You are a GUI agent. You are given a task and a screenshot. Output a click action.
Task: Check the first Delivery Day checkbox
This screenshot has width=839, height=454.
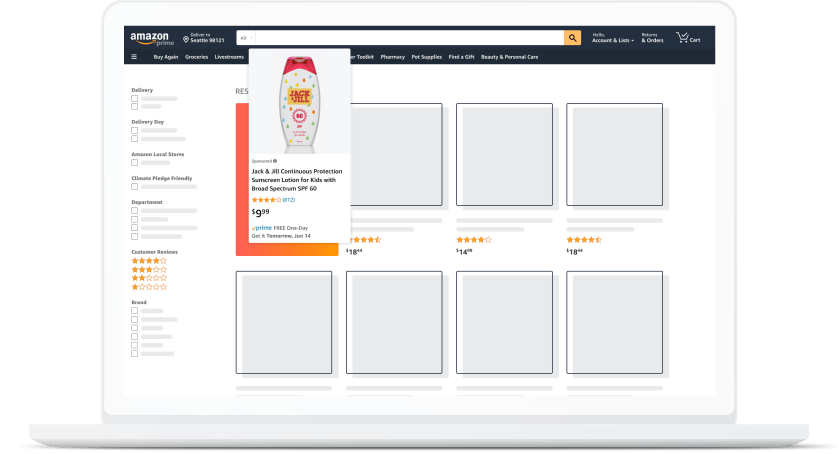(134, 130)
